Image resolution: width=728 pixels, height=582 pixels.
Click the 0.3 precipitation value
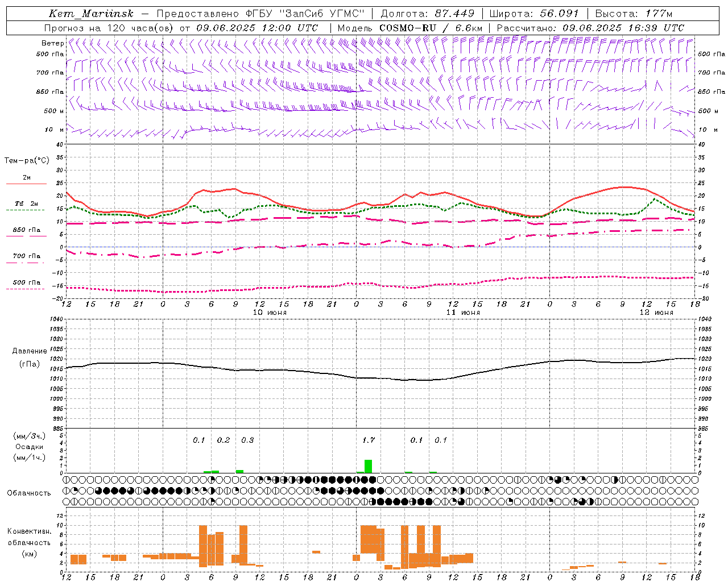[247, 440]
